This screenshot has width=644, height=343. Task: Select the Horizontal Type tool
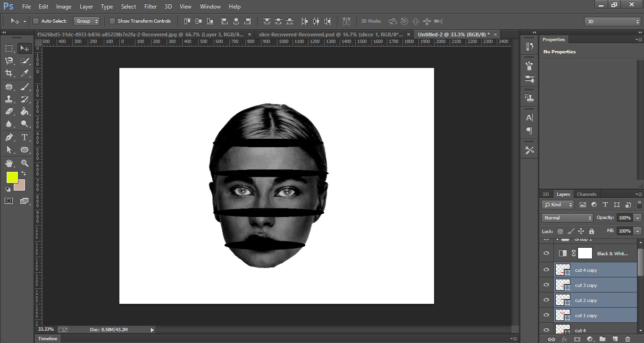25,137
